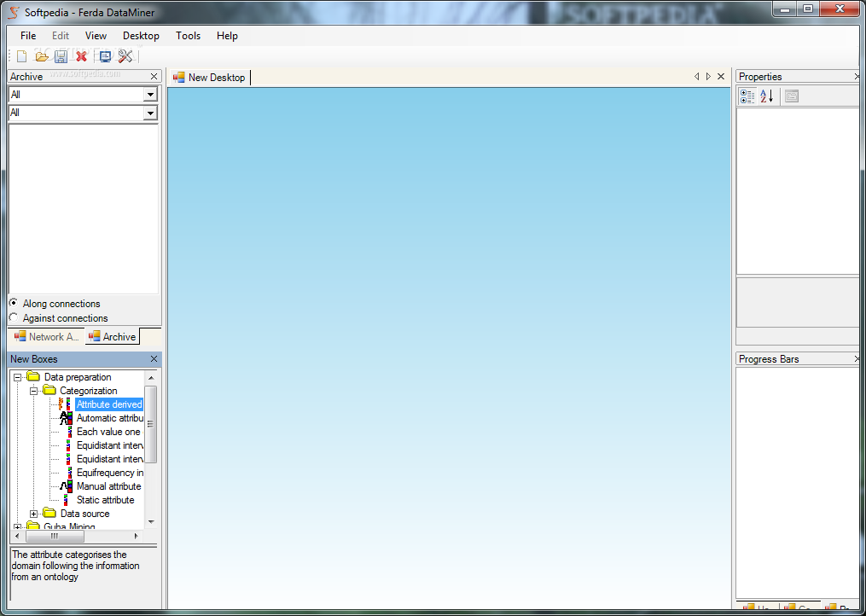Click the blue monitor toolbar icon
Image resolution: width=866 pixels, height=616 pixels.
click(x=105, y=55)
